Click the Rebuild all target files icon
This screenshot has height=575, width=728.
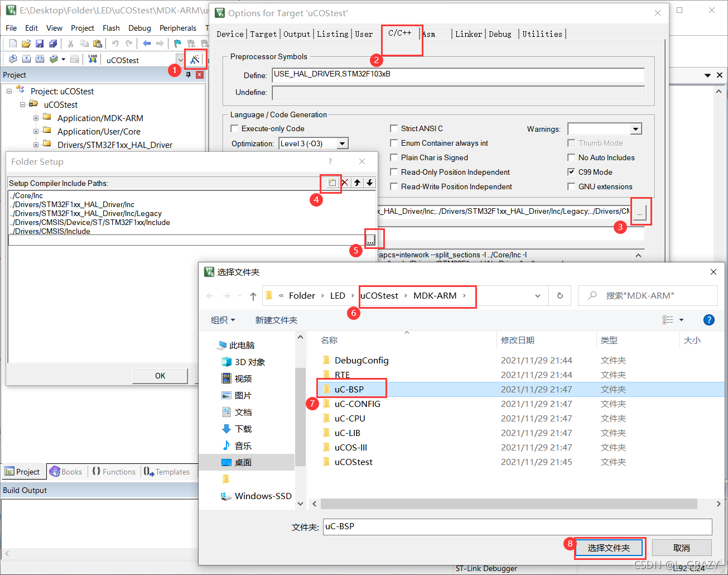coord(40,59)
